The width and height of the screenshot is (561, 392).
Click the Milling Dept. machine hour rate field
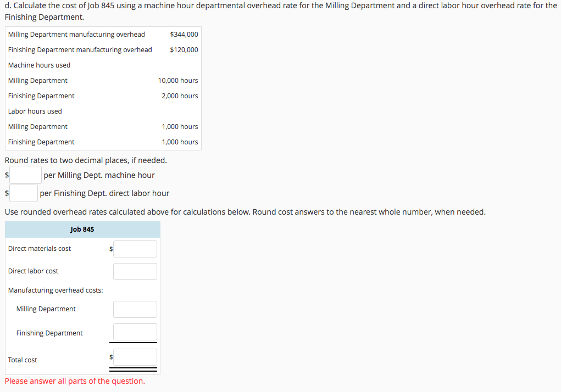(x=25, y=175)
